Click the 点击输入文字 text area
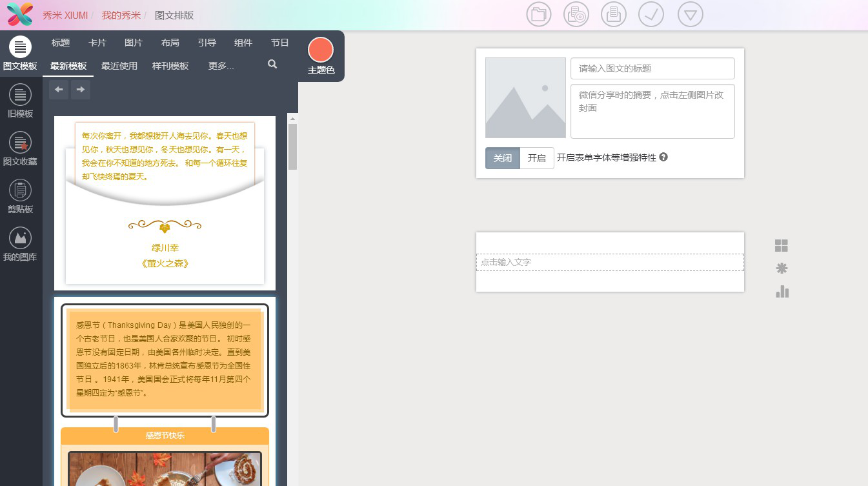 tap(610, 262)
